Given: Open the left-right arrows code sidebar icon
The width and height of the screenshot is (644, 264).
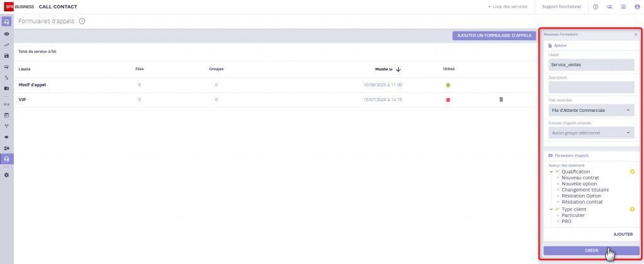Looking at the screenshot, I should tap(6, 104).
